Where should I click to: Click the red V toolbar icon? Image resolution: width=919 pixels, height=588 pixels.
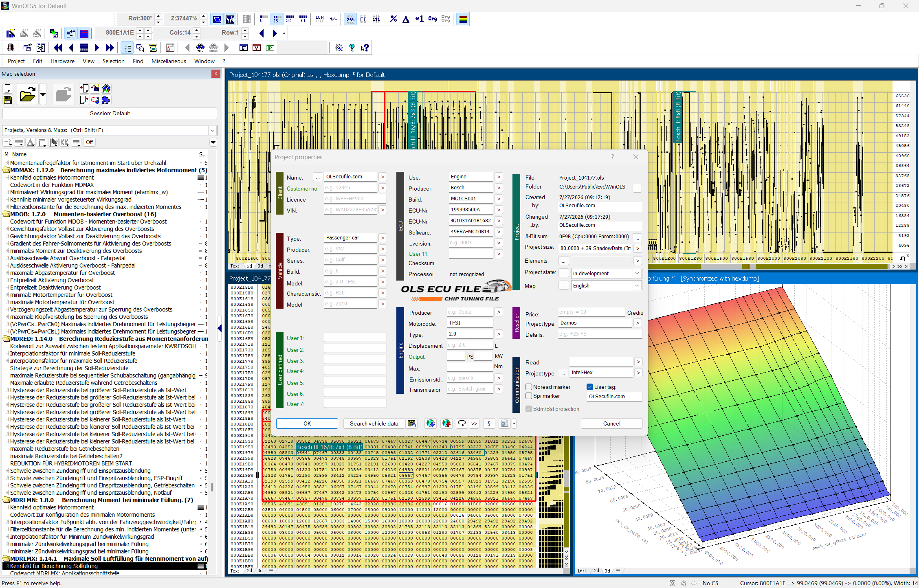pyautogui.click(x=257, y=48)
